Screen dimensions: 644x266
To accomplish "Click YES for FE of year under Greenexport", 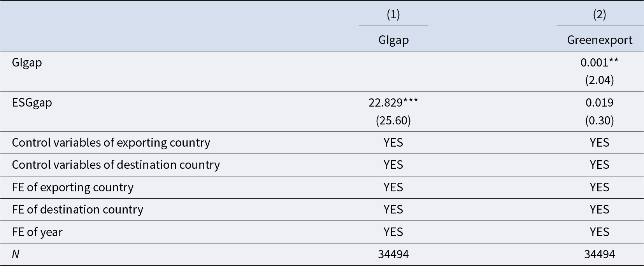I will (x=599, y=232).
